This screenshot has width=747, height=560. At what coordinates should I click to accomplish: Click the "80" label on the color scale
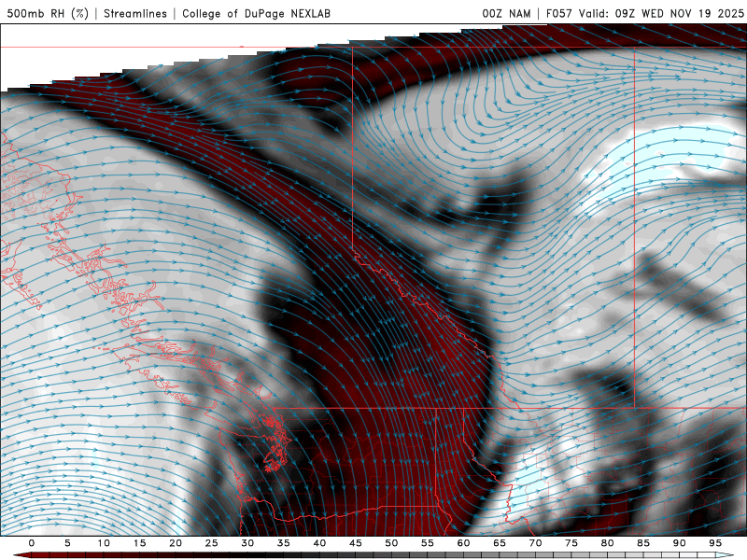click(x=607, y=543)
